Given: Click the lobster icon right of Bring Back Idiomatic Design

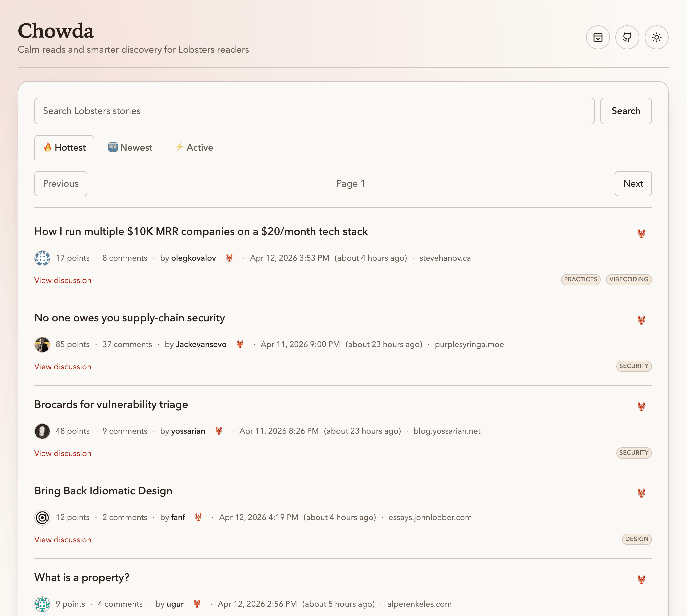Looking at the screenshot, I should (x=641, y=492).
